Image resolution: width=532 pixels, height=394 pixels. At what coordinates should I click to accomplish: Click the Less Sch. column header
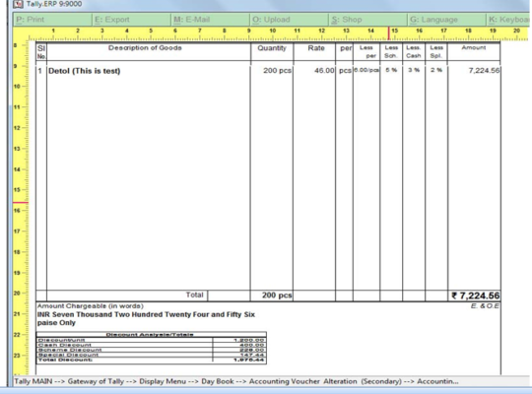[x=391, y=51]
